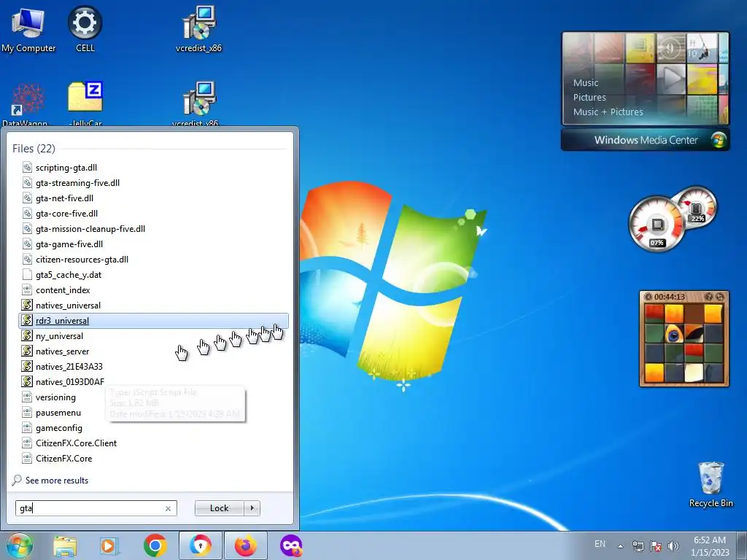This screenshot has width=747, height=560.
Task: Open Windows Explorer from the taskbar
Action: pos(65,546)
